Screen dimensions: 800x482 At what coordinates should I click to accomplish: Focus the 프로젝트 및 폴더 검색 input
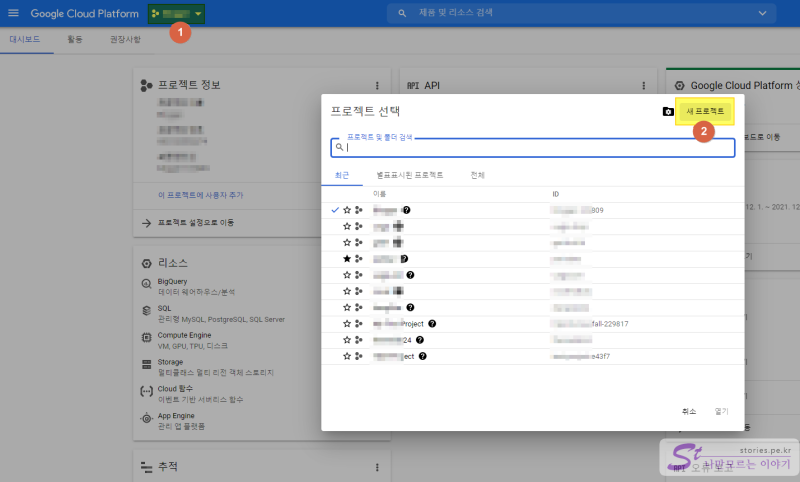[533, 147]
